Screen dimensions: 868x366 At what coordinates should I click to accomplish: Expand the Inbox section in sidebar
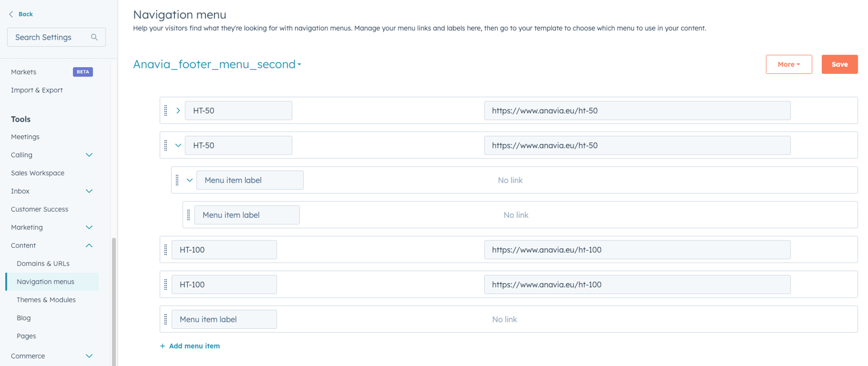tap(89, 191)
